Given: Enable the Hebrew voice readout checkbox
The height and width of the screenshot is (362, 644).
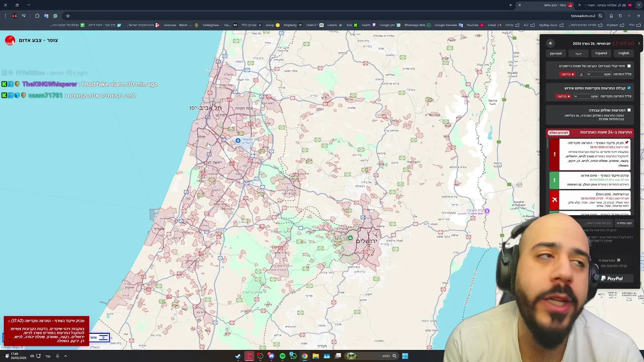Looking at the screenshot, I should (629, 66).
